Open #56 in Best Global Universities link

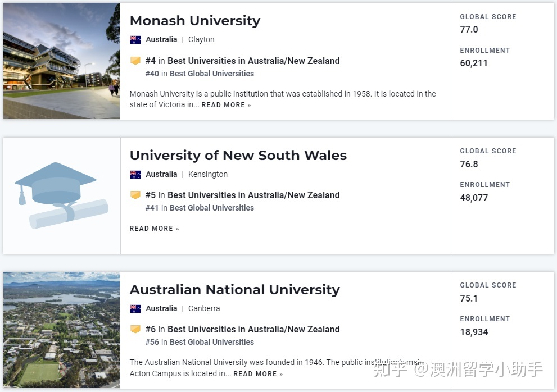click(x=200, y=342)
